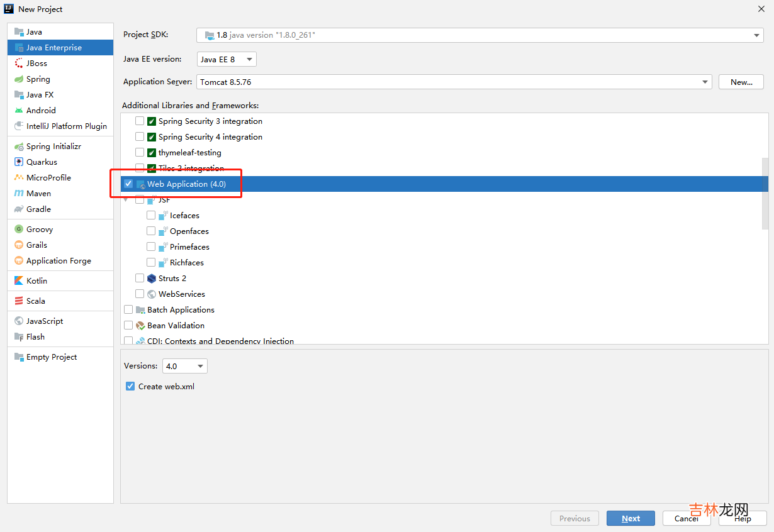Select the JBoss project type icon
The image size is (774, 532).
[19, 64]
